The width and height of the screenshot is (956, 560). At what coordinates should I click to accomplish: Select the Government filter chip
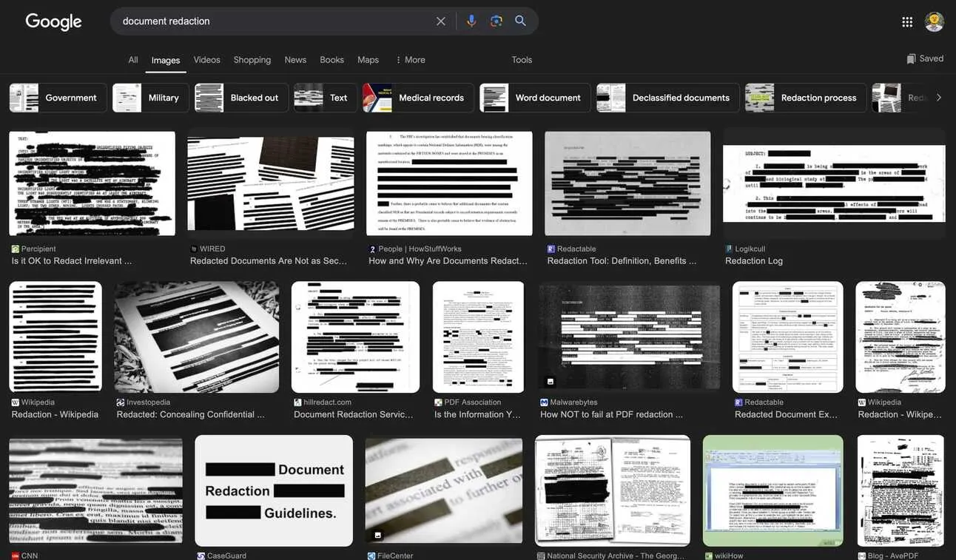point(58,98)
